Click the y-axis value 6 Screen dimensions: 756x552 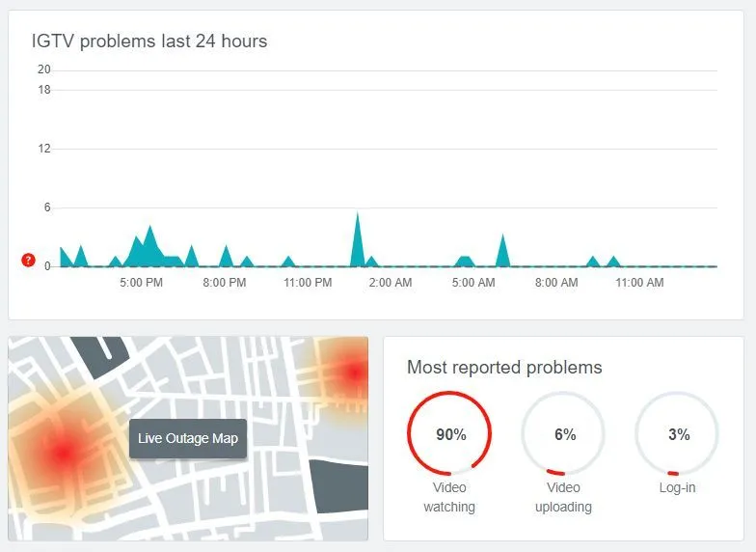pos(46,207)
